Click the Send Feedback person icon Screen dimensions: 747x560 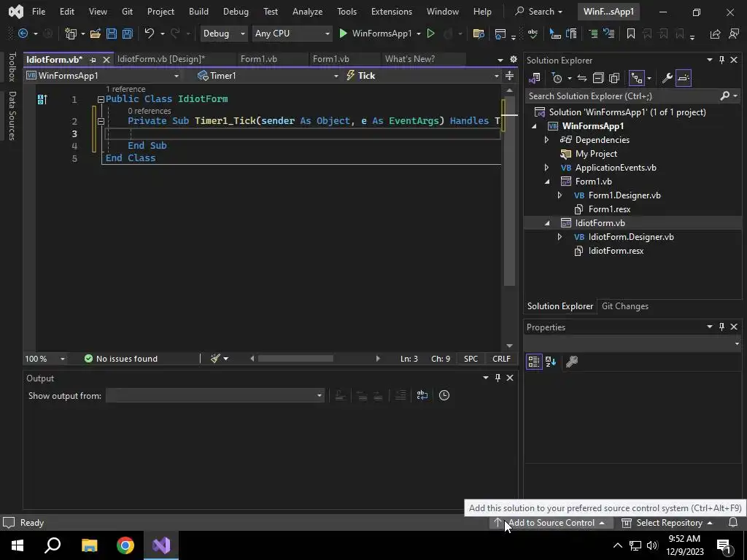tap(734, 34)
